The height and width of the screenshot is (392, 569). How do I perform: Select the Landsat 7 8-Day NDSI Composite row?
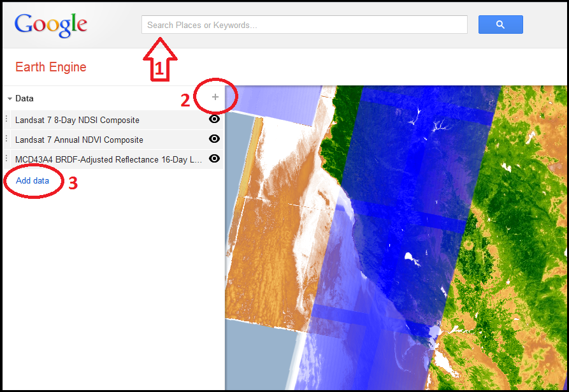click(113, 120)
